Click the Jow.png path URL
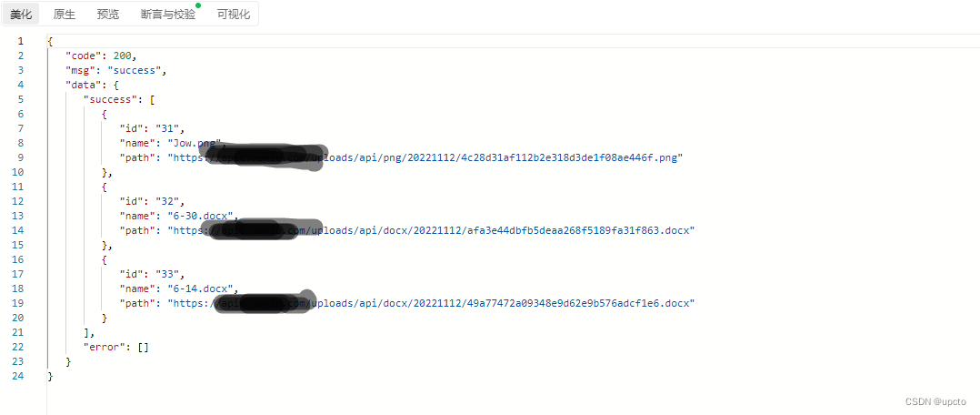The width and height of the screenshot is (980, 415). tap(425, 157)
